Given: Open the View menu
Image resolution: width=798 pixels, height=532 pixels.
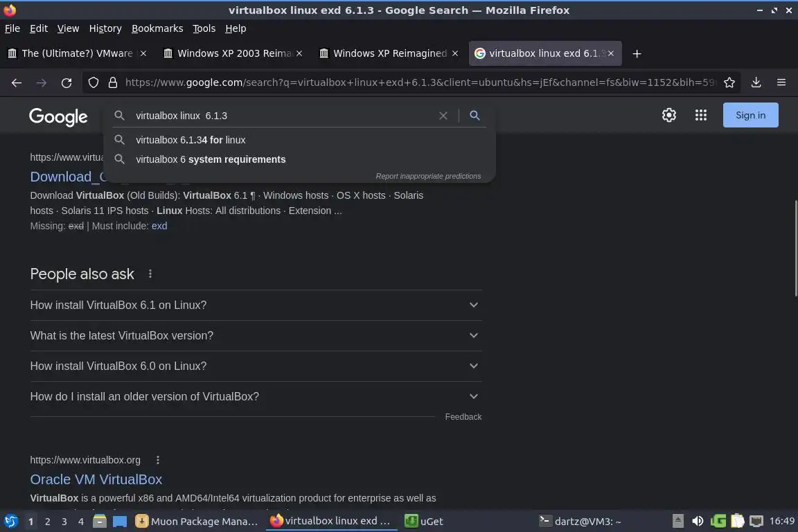Looking at the screenshot, I should (x=68, y=28).
